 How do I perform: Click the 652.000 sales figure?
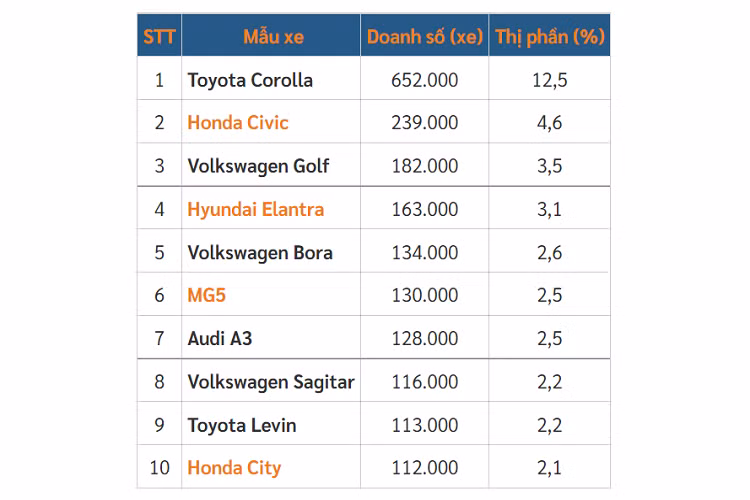pos(425,81)
